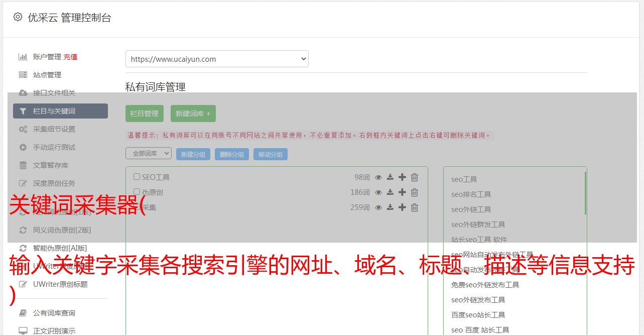Add keywords to the 259词 采集 library

[402, 207]
